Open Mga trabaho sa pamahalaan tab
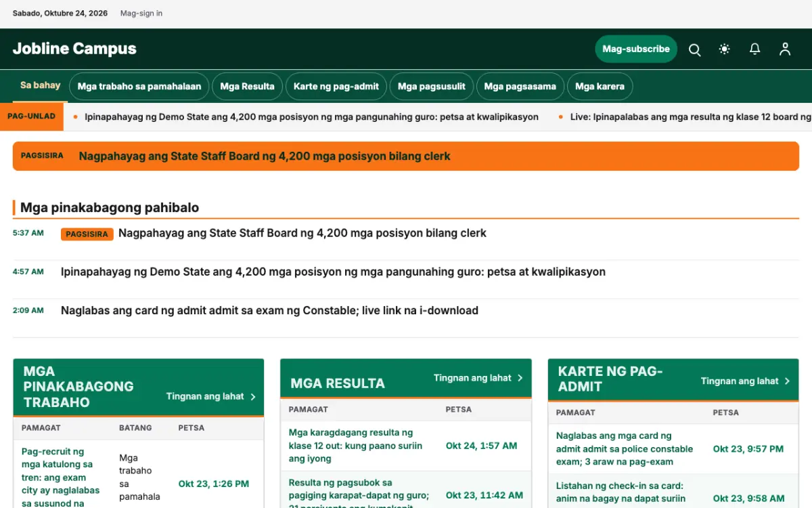 coord(139,87)
